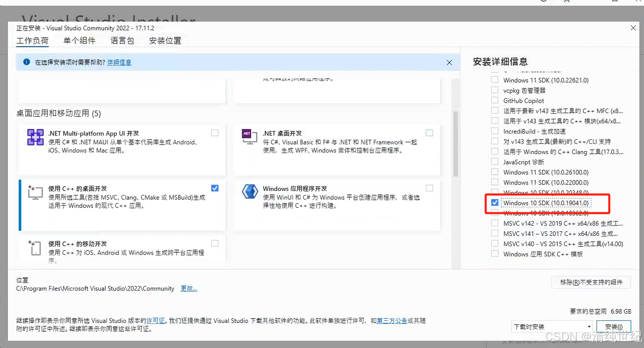Viewport: 644px width, 348px height.
Task: Click the 6.98 GB total space value
Action: click(x=621, y=311)
